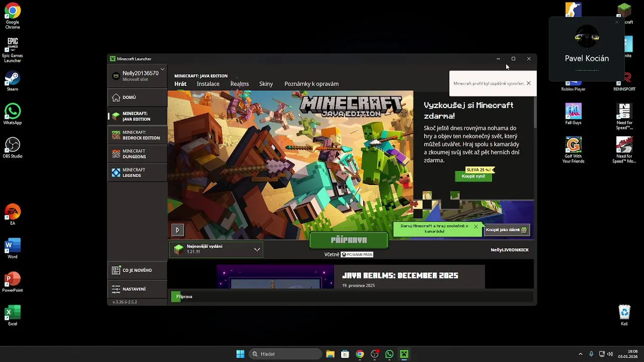This screenshot has height=362, width=644.
Task: Switch to the Hrát tab
Action: click(180, 84)
